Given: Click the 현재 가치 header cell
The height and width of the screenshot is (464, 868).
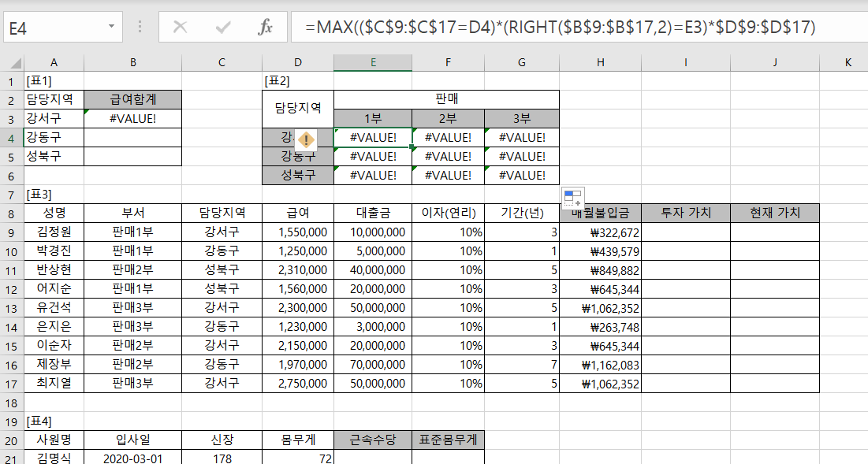Looking at the screenshot, I should pos(774,213).
